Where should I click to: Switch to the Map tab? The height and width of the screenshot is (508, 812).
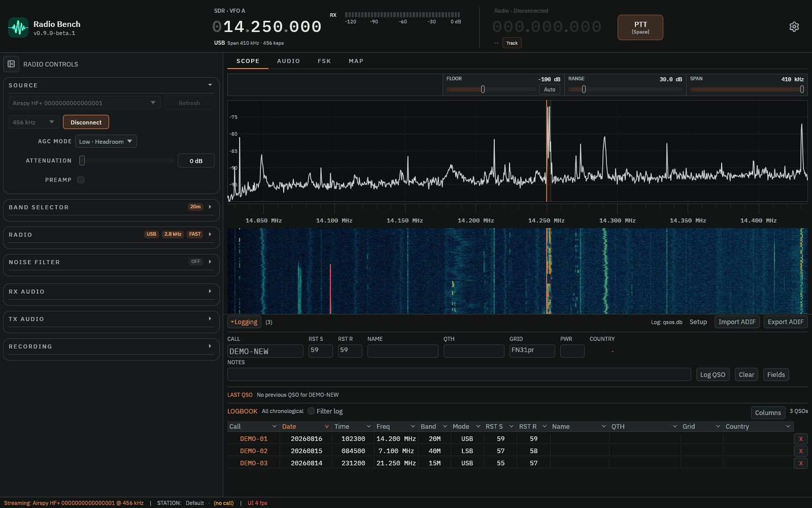(x=356, y=61)
